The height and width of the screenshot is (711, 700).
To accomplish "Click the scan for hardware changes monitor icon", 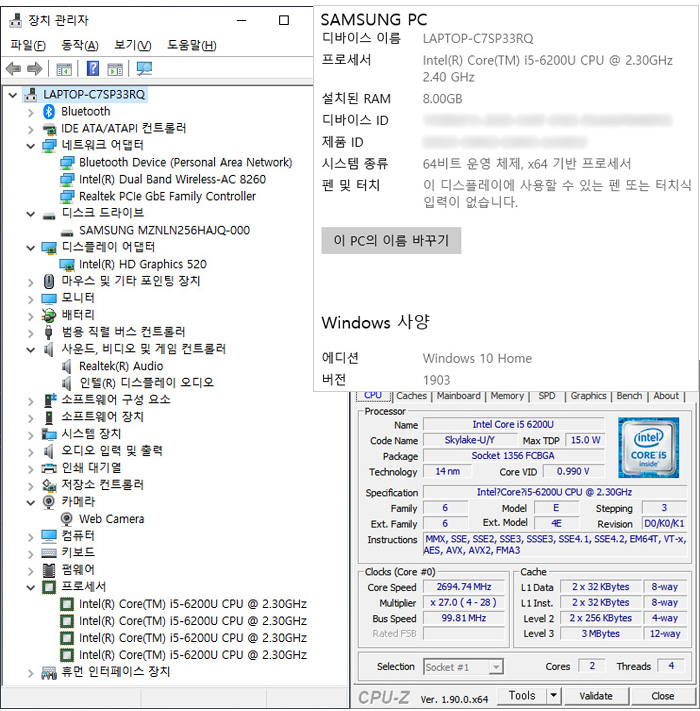I will pyautogui.click(x=145, y=69).
